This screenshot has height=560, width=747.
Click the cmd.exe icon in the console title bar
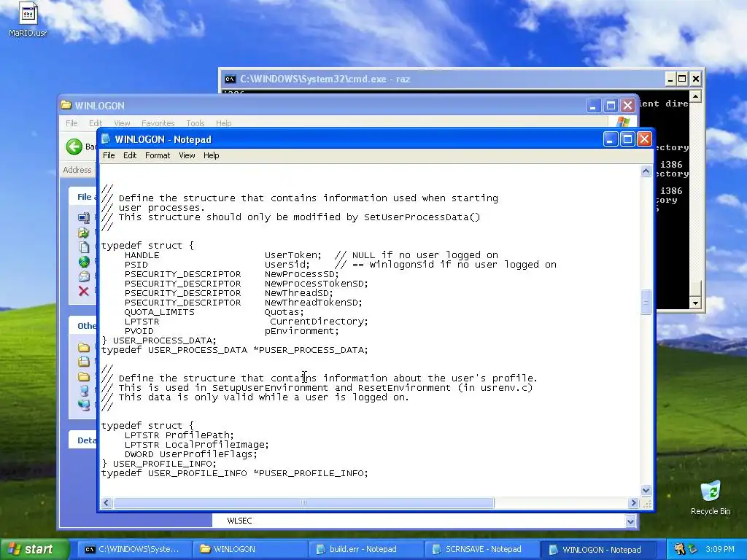tap(231, 79)
